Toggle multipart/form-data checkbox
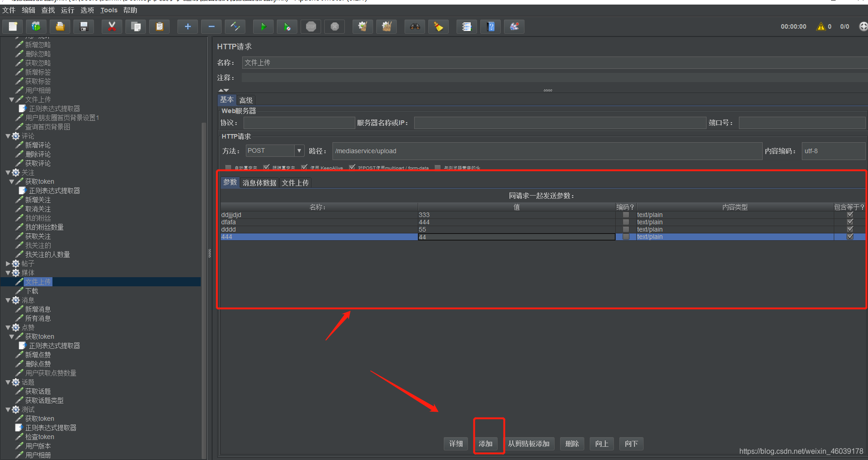The height and width of the screenshot is (460, 868). point(352,167)
